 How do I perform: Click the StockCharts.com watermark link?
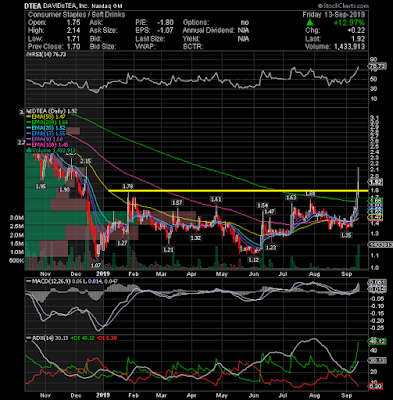tap(343, 6)
